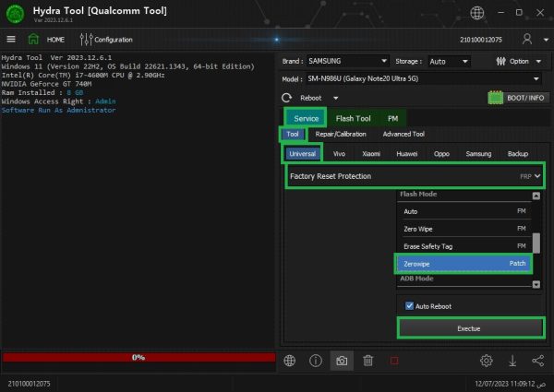Open settings gear icon in bottom toolbar
The height and width of the screenshot is (392, 554).
[x=487, y=361]
